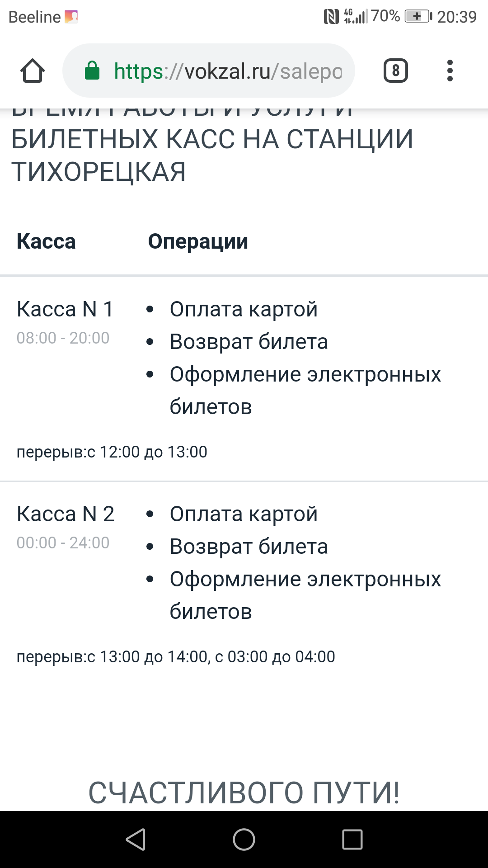Open the three-dot browser menu
Image resolution: width=488 pixels, height=868 pixels.
450,71
